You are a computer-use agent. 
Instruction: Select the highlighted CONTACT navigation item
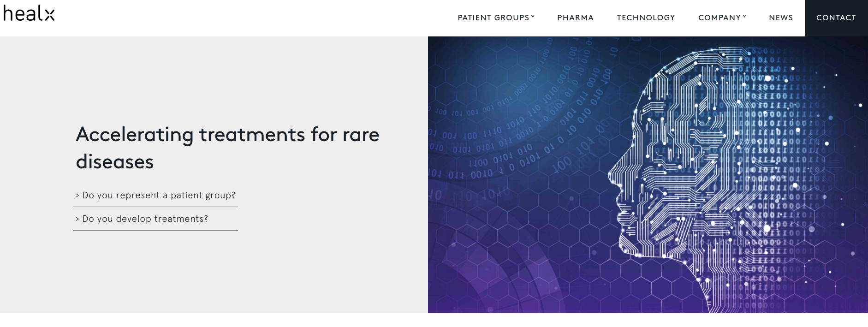(x=836, y=18)
